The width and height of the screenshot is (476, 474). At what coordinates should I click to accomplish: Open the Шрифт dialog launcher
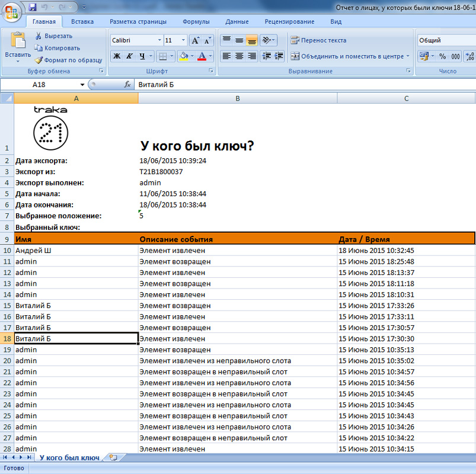211,71
